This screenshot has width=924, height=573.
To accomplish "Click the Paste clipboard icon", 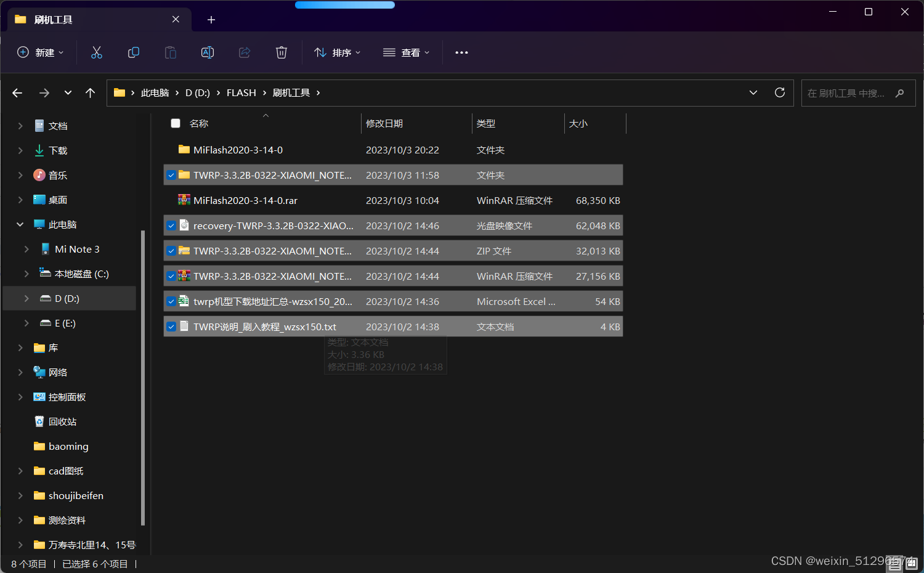I will (x=171, y=52).
